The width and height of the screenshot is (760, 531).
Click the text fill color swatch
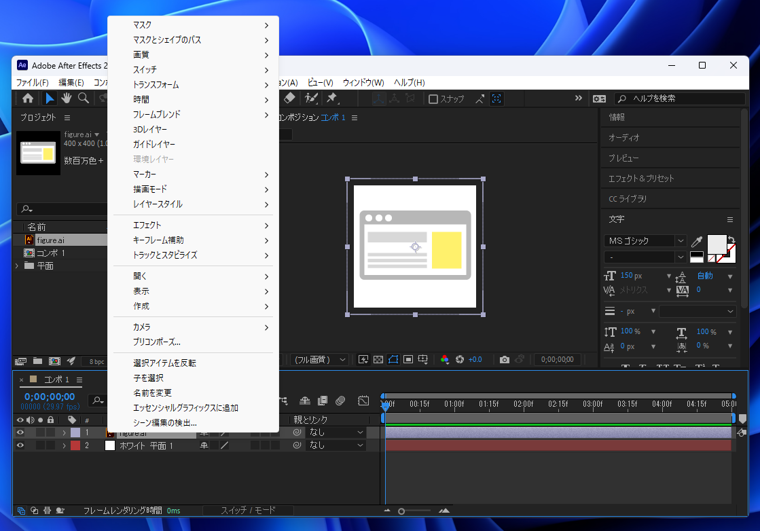point(717,244)
